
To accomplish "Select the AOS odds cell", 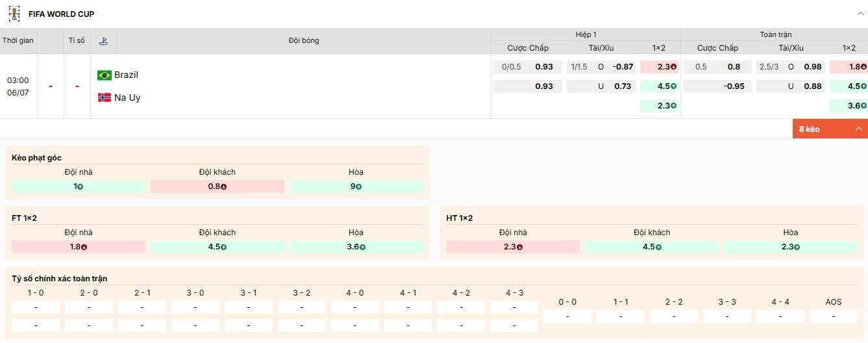I will [834, 316].
